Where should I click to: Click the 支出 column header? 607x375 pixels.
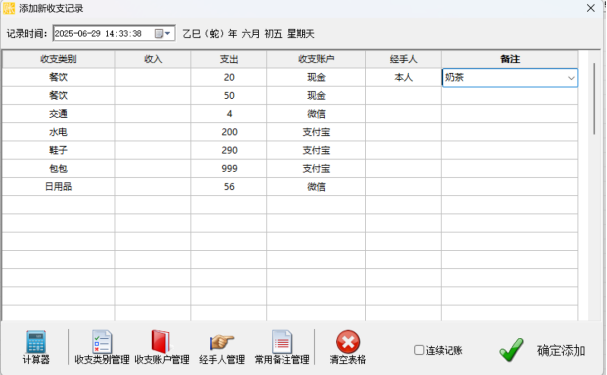pos(229,59)
